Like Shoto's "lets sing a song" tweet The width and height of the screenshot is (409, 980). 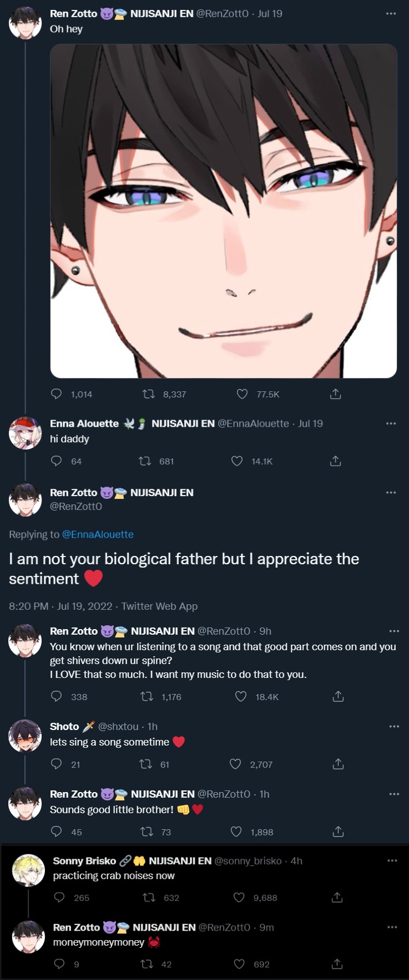point(235,764)
